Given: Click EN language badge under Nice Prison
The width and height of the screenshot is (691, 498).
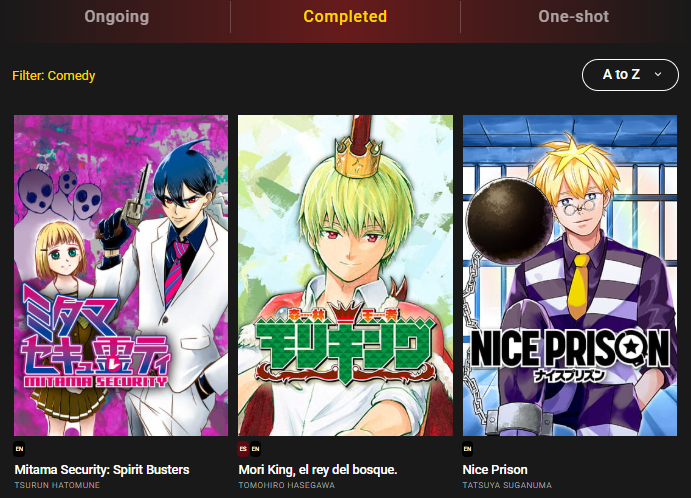Looking at the screenshot, I should tap(468, 449).
